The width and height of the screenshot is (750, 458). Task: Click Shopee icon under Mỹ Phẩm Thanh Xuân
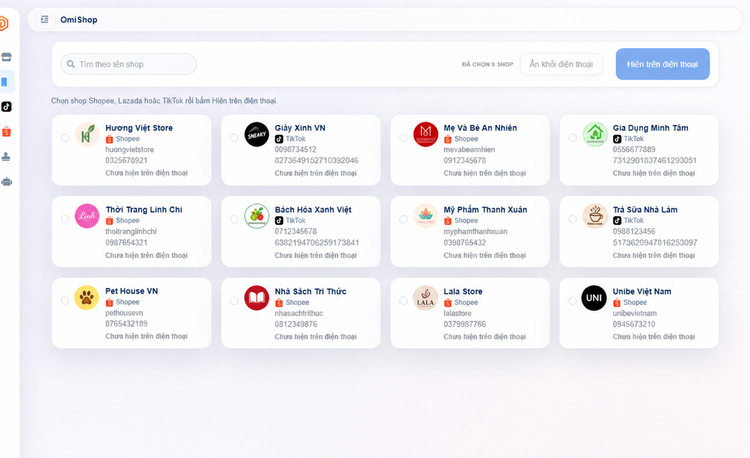pyautogui.click(x=448, y=221)
